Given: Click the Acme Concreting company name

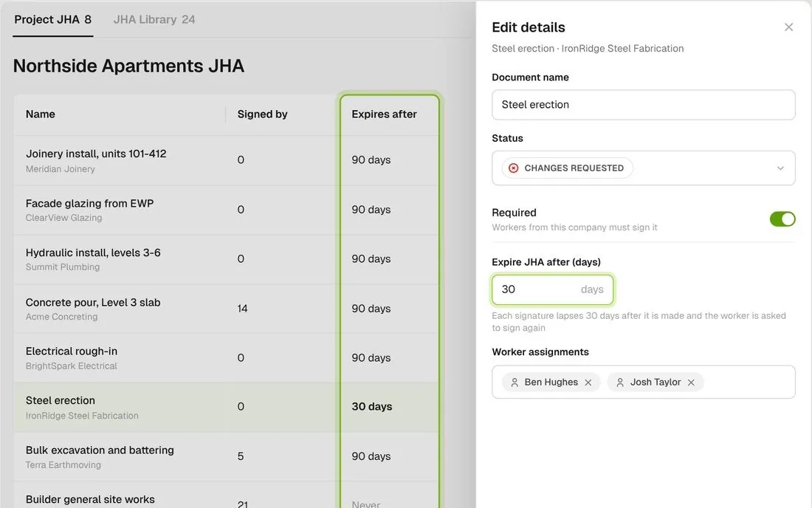Looking at the screenshot, I should pos(61,317).
